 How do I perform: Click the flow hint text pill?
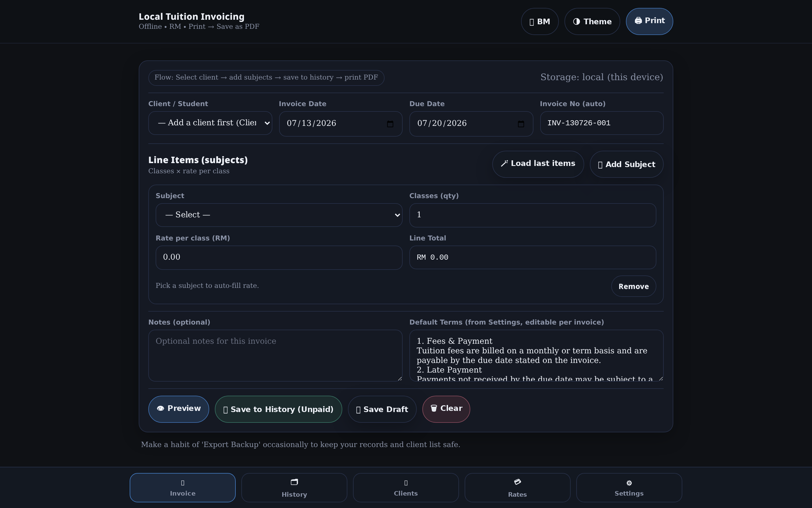click(x=266, y=78)
